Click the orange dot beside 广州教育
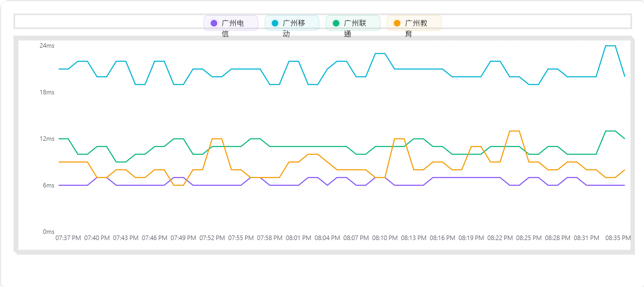 tap(397, 23)
